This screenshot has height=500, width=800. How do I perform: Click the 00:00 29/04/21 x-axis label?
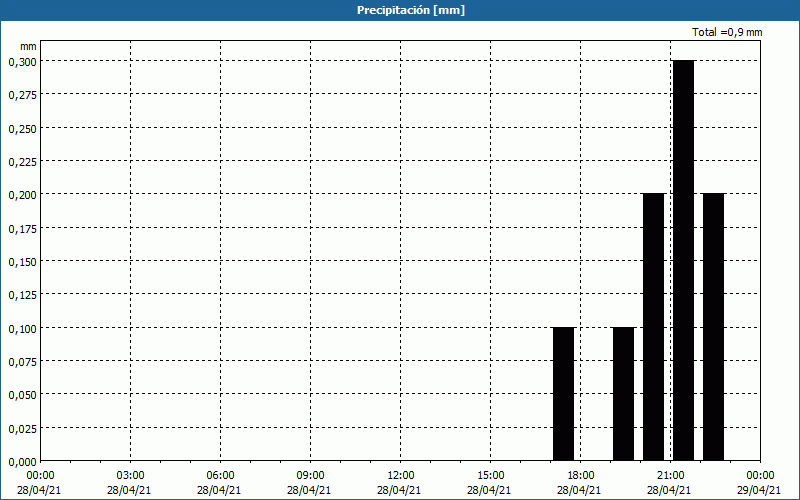[x=760, y=483]
